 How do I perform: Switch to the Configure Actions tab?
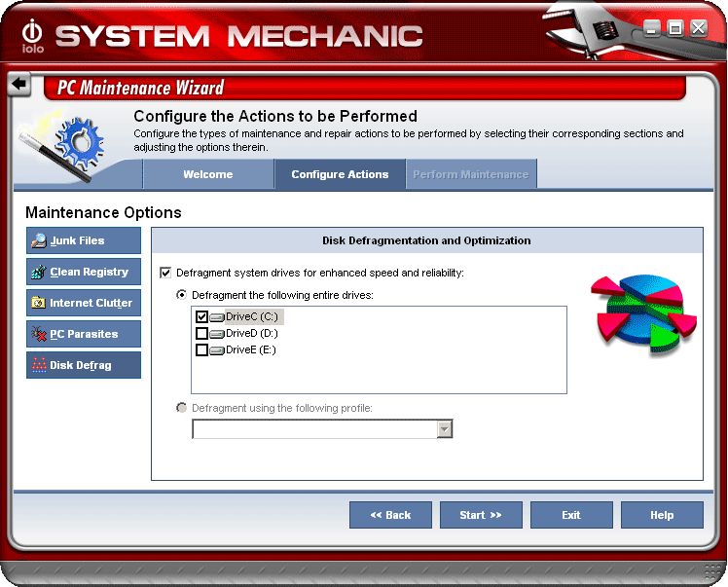click(340, 174)
